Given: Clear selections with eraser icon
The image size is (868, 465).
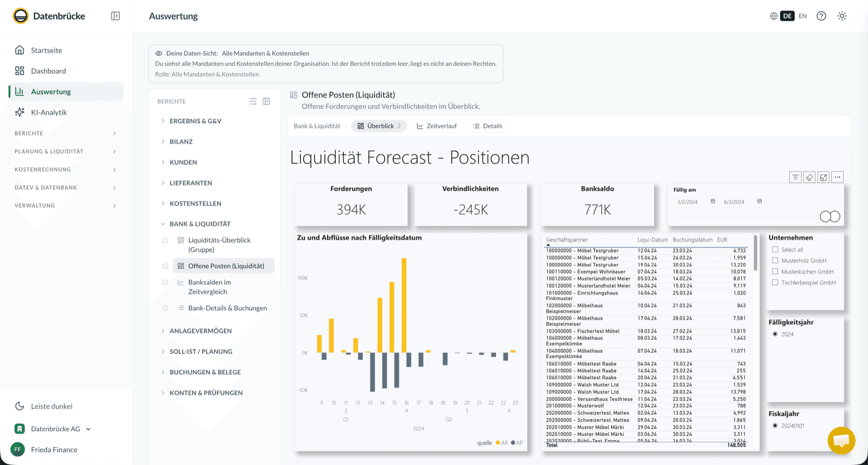Looking at the screenshot, I should point(809,177).
